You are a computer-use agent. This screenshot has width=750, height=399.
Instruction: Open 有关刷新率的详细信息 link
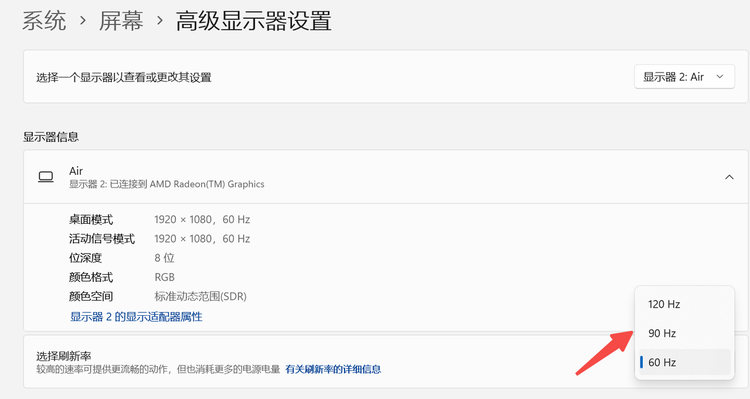[333, 369]
